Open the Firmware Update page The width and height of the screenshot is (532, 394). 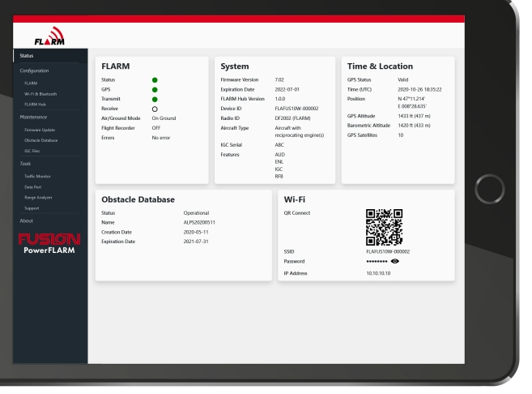pos(40,128)
